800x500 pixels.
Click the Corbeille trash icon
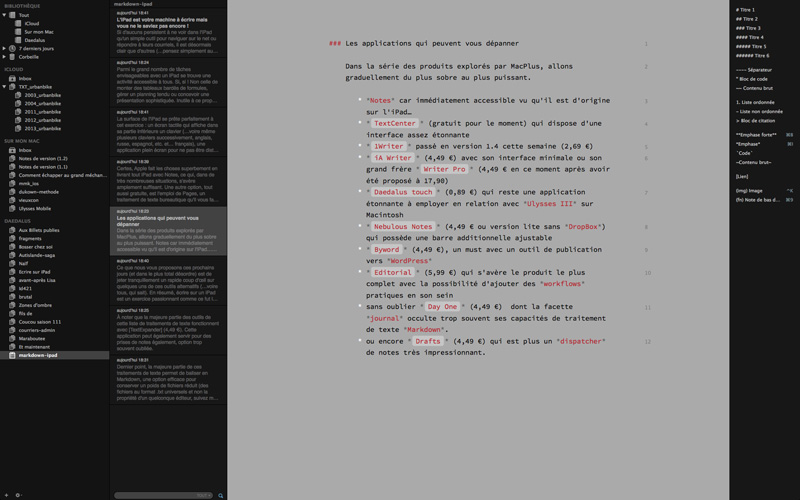[x=12, y=57]
